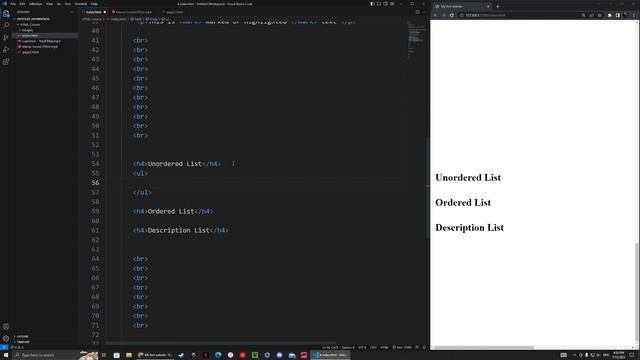The width and height of the screenshot is (640, 360).
Task: Expand Outline section in Explorer
Action: [x=22, y=337]
